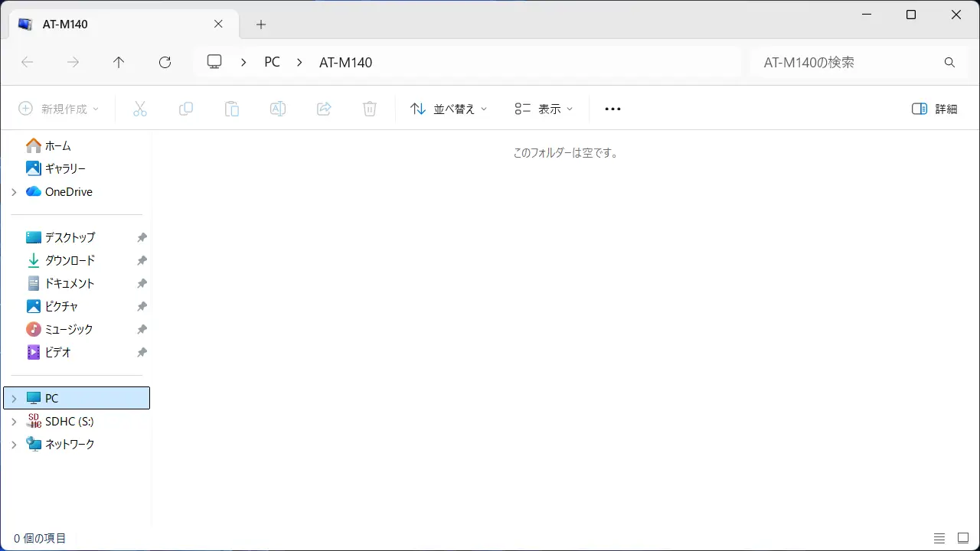
Task: Click PC in the breadcrumb path
Action: 272,63
